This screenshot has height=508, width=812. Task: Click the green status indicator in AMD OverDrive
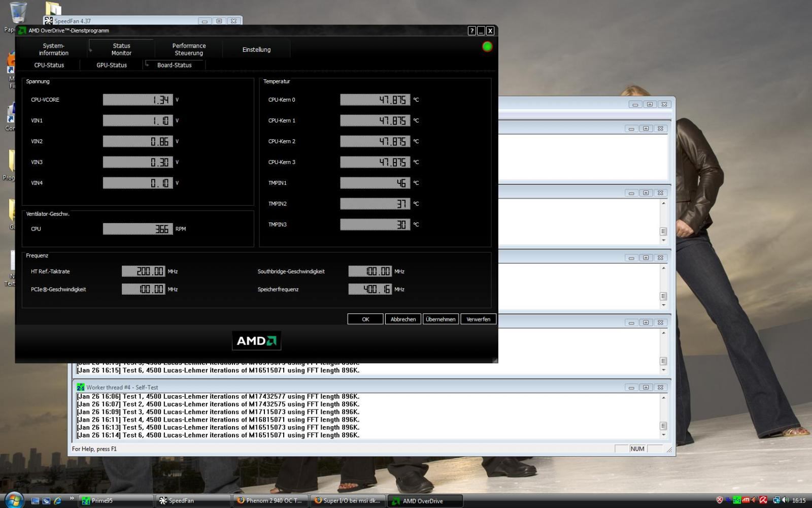pyautogui.click(x=487, y=47)
